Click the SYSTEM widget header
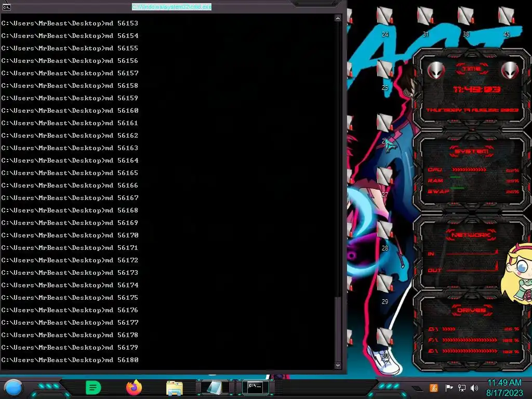This screenshot has height=399, width=532. point(472,151)
